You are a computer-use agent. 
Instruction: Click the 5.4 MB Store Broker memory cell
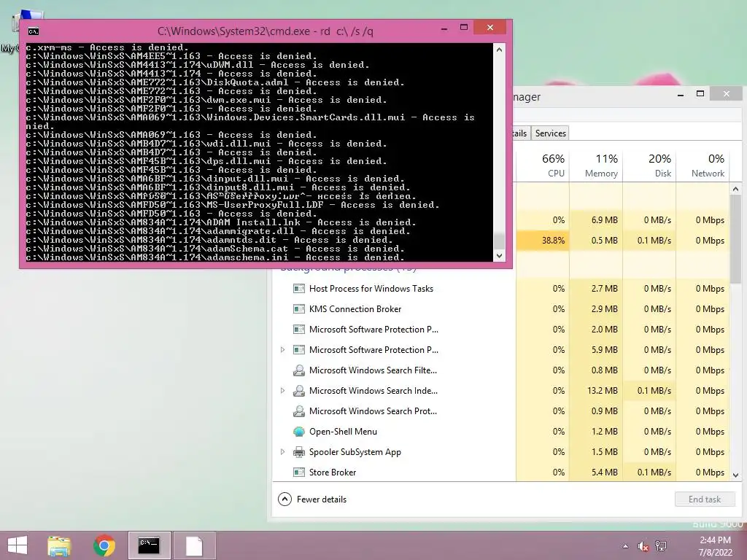tap(596, 472)
